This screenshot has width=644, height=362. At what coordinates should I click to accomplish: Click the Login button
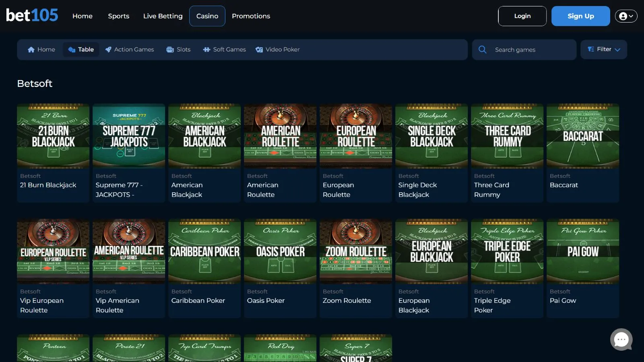(522, 16)
